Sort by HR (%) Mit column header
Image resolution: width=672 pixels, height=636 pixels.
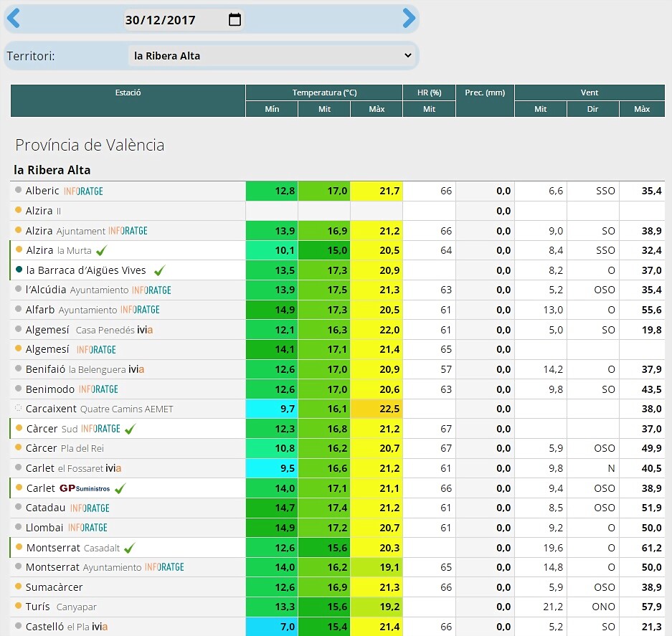(429, 109)
